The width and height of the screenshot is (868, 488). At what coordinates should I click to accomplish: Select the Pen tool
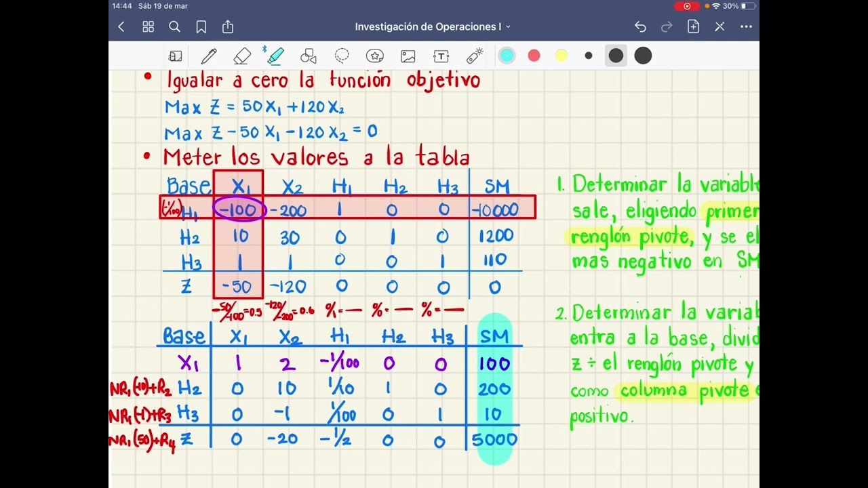pyautogui.click(x=209, y=56)
